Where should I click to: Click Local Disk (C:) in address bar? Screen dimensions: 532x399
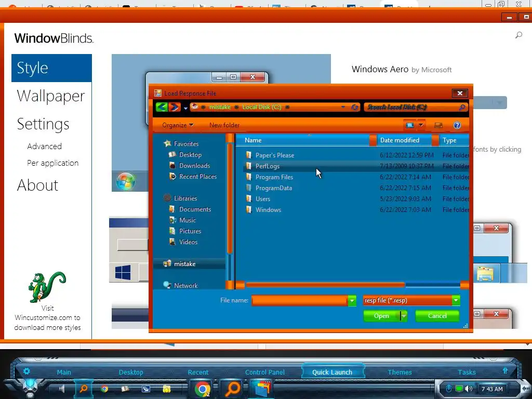coord(262,107)
